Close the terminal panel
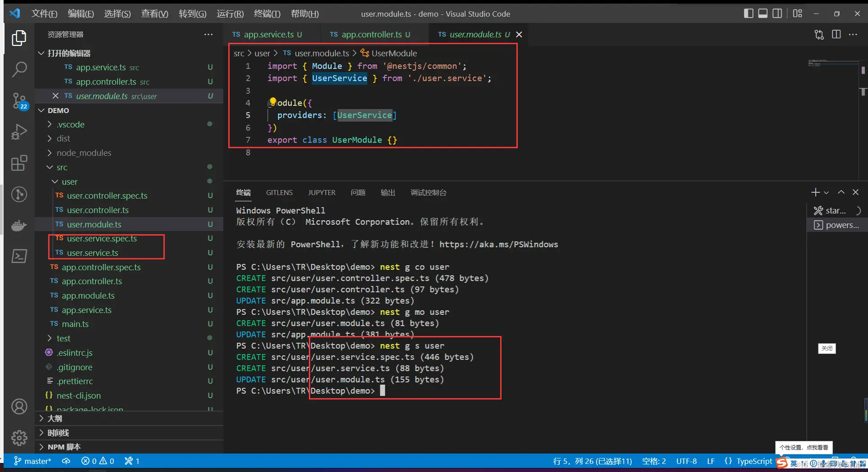Image resolution: width=868 pixels, height=472 pixels. [856, 192]
